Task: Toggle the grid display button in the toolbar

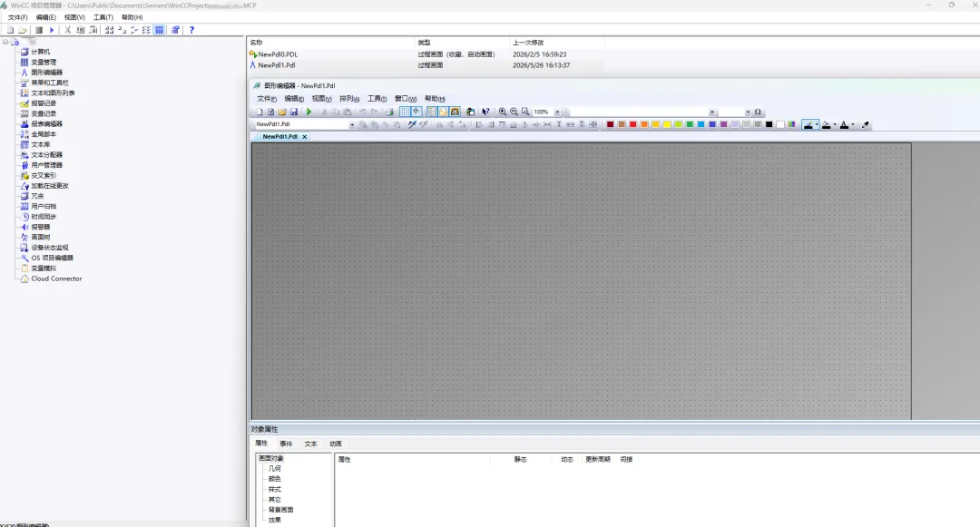Action: tap(405, 112)
